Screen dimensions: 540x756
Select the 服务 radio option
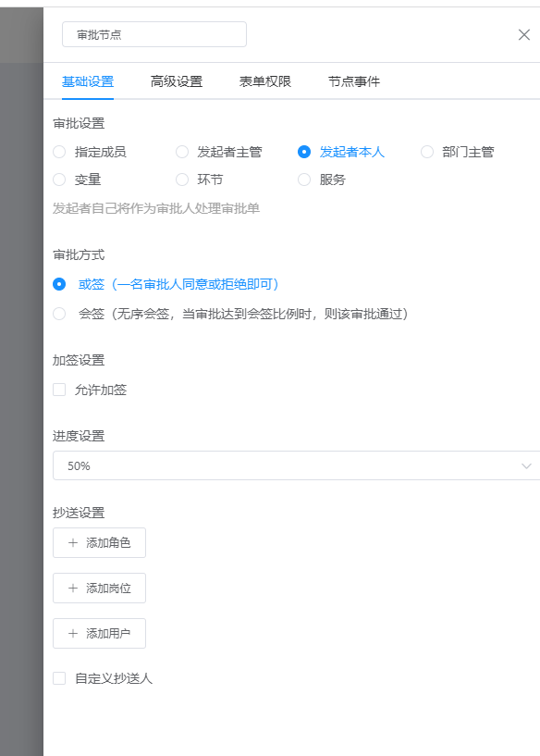[x=304, y=180]
